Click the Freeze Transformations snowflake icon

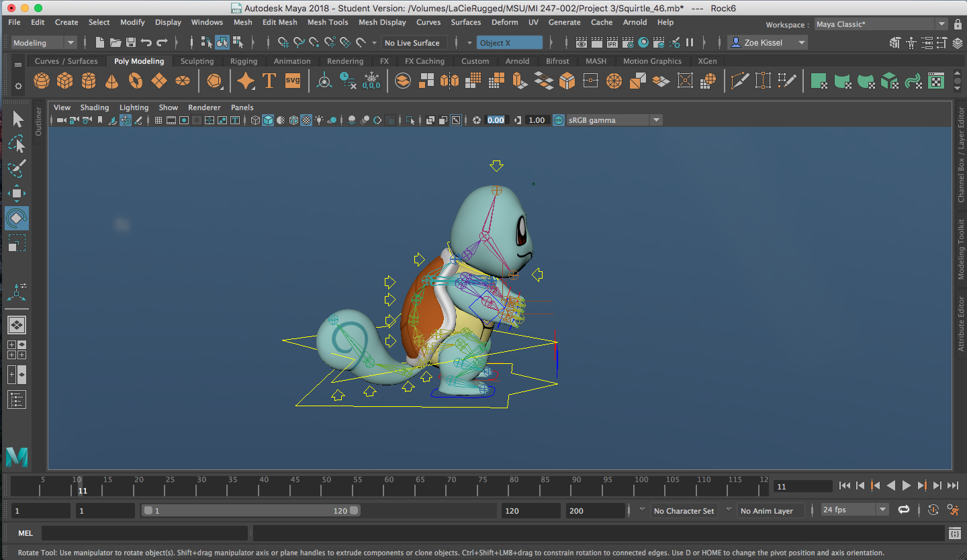(371, 81)
